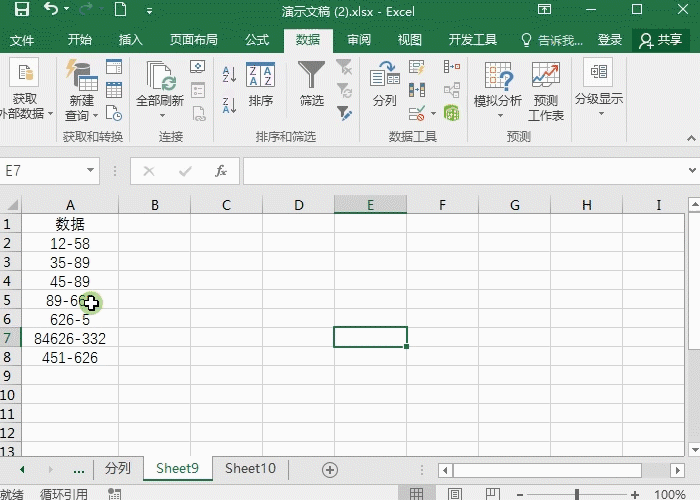The image size is (700, 500).
Task: Select column E header
Action: [370, 205]
